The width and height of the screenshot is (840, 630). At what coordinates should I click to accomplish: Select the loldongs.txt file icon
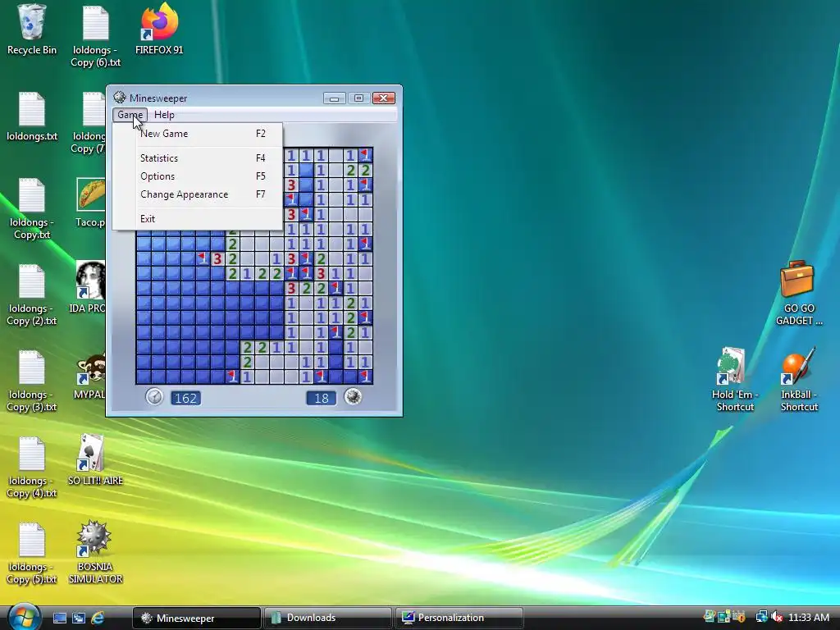[x=32, y=109]
